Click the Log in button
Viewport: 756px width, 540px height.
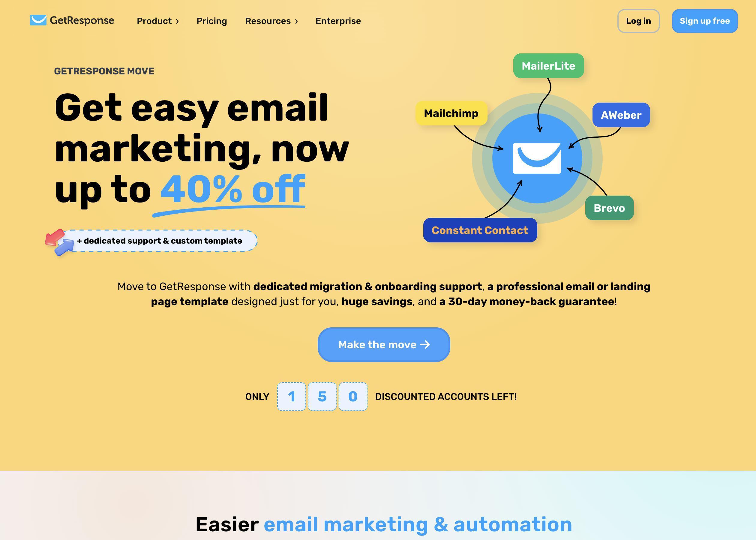[638, 20]
